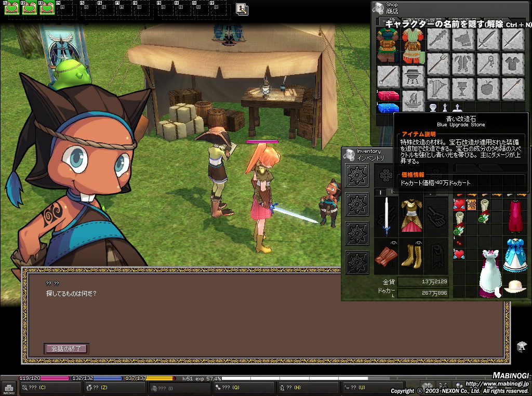Select the ornate staff tile in shop
The height and width of the screenshot is (396, 532).
click(x=488, y=64)
